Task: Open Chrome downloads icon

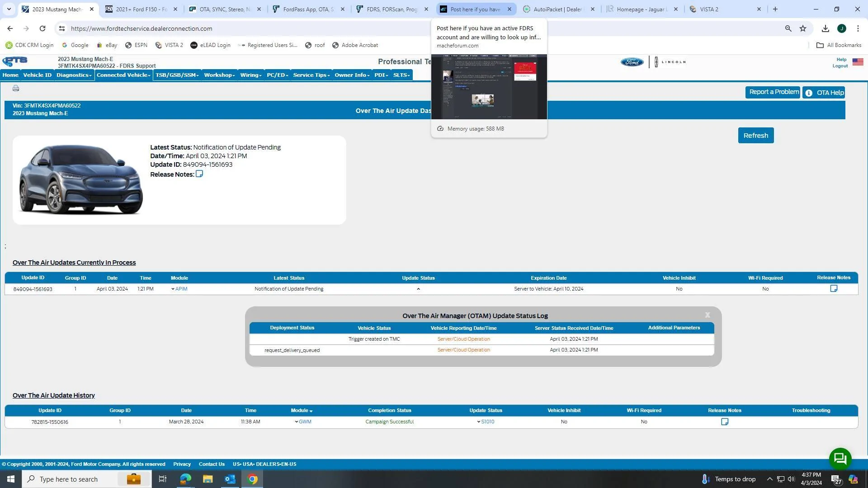Action: point(825,28)
